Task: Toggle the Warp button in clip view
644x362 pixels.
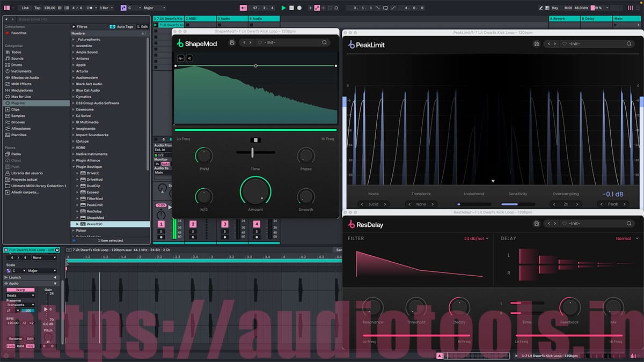Action: [x=20, y=290]
